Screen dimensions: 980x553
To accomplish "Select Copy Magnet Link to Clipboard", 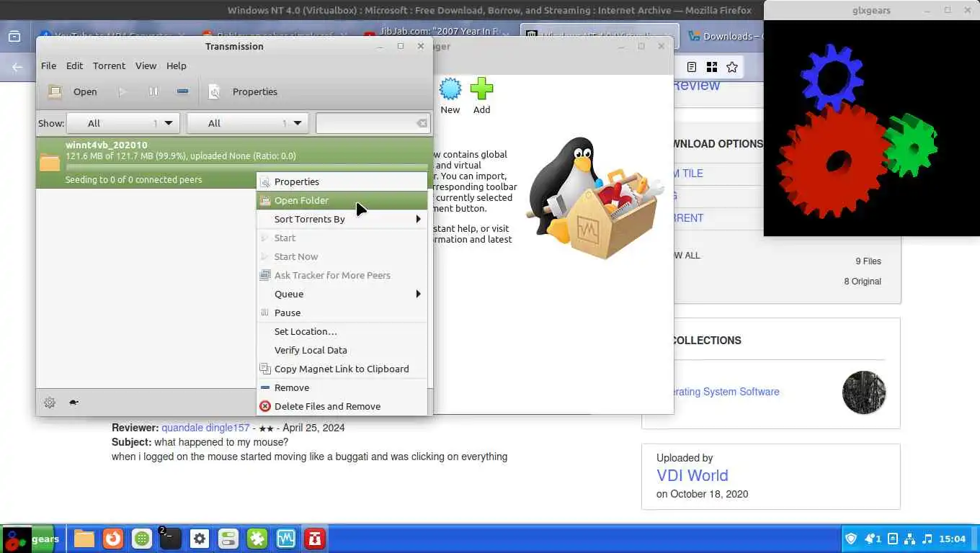I will [342, 369].
